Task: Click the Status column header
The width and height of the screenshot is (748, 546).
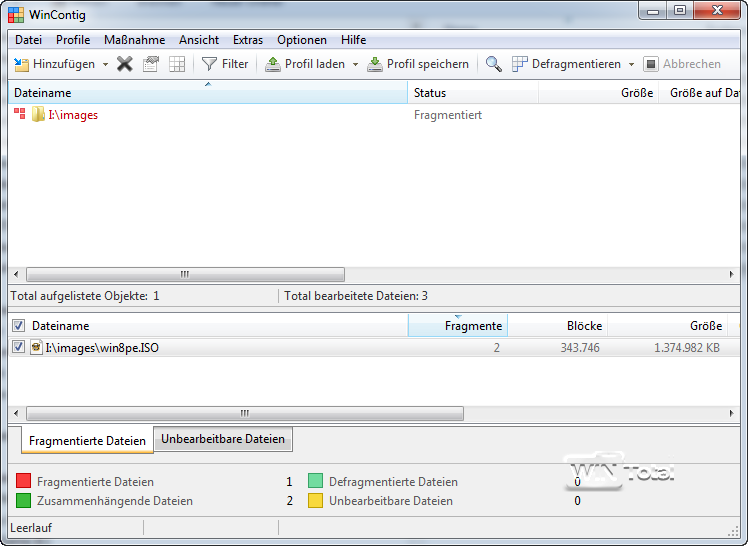Action: point(473,93)
